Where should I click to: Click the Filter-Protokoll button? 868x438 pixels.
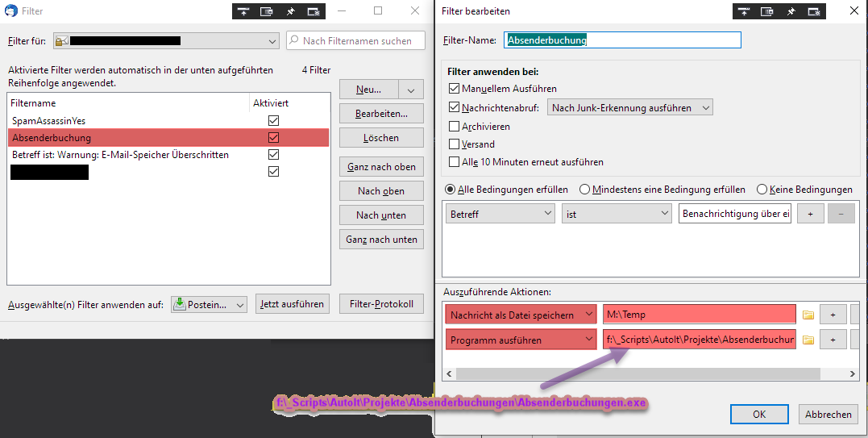pyautogui.click(x=381, y=303)
